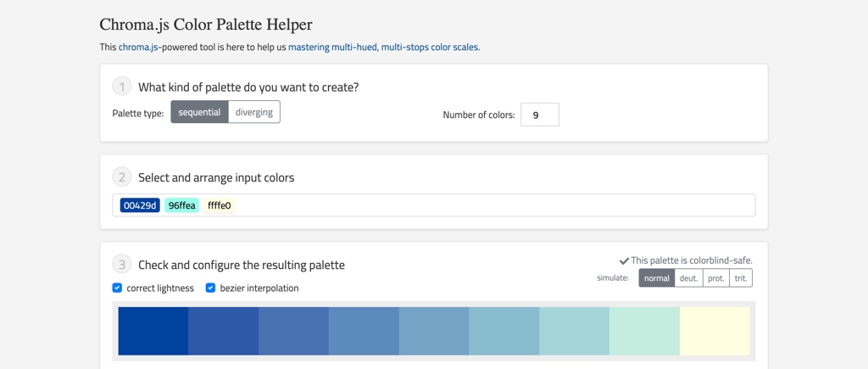Image resolution: width=868 pixels, height=369 pixels.
Task: Click the 'Palette type:' label
Action: pos(138,114)
